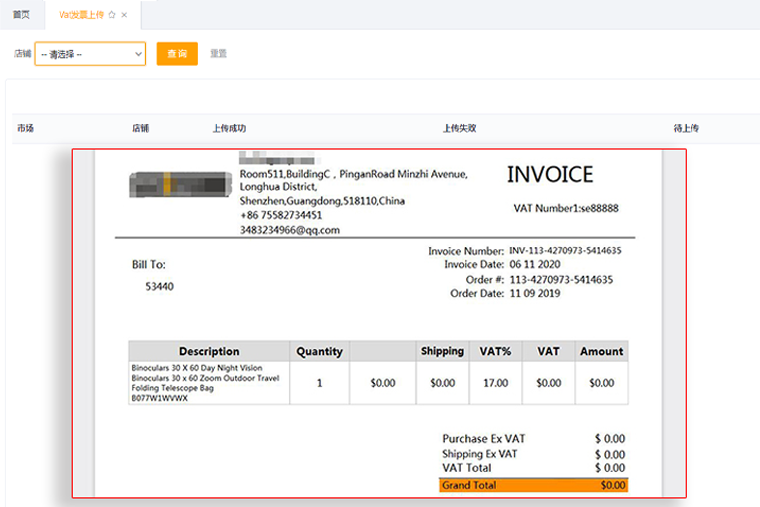
Task: Click the 3483234966@qq.com email address
Action: click(290, 230)
